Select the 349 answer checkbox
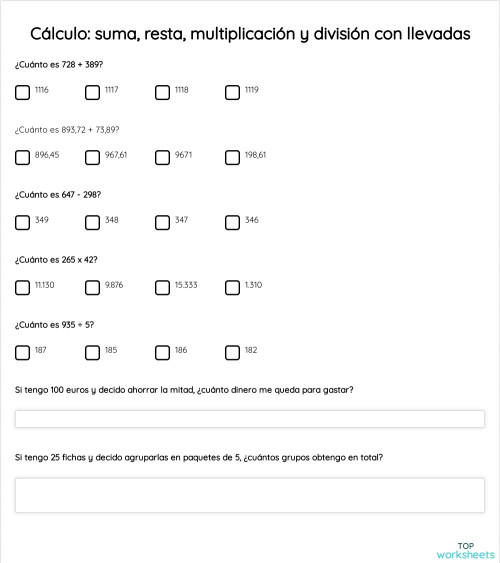 [x=22, y=222]
